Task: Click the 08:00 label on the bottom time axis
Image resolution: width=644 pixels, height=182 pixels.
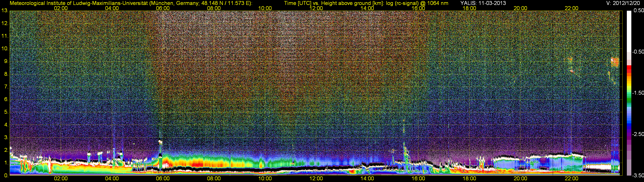Action: (214, 179)
